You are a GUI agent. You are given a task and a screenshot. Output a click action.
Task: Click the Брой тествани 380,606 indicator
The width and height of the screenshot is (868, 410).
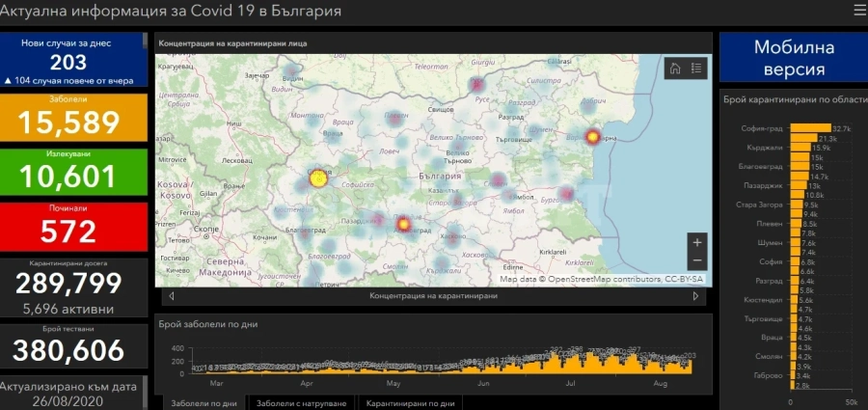pos(73,345)
